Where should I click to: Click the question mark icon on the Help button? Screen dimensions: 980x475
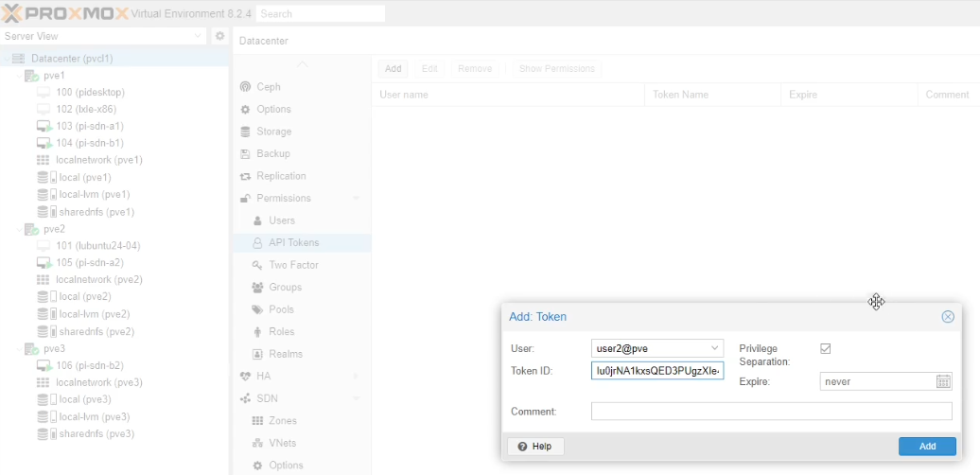point(522,447)
